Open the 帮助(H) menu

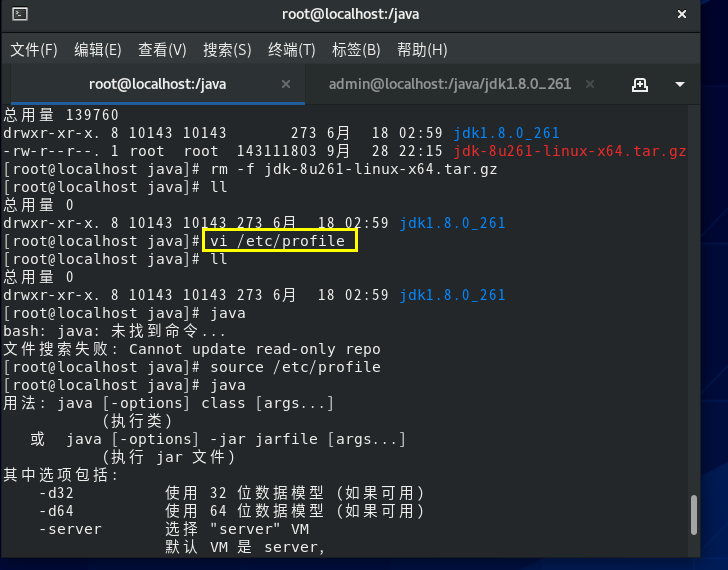click(x=422, y=50)
